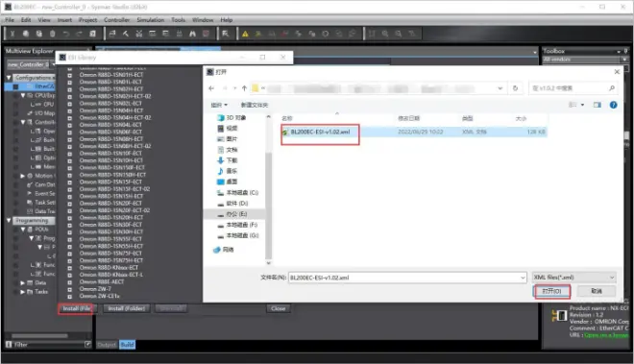Screen dimensions: 634x364
Task: Expand the Omron R88D-1SN04L-ECT entry
Action: click(x=69, y=125)
